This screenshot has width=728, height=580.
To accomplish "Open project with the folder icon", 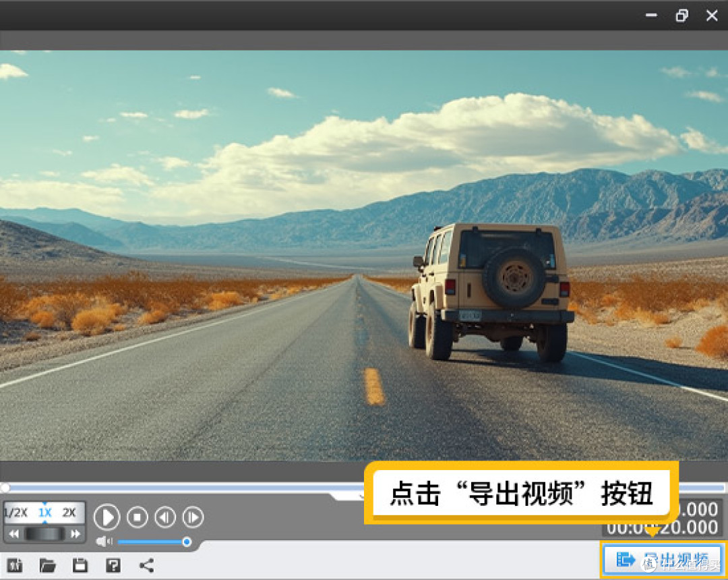I will coord(47,566).
